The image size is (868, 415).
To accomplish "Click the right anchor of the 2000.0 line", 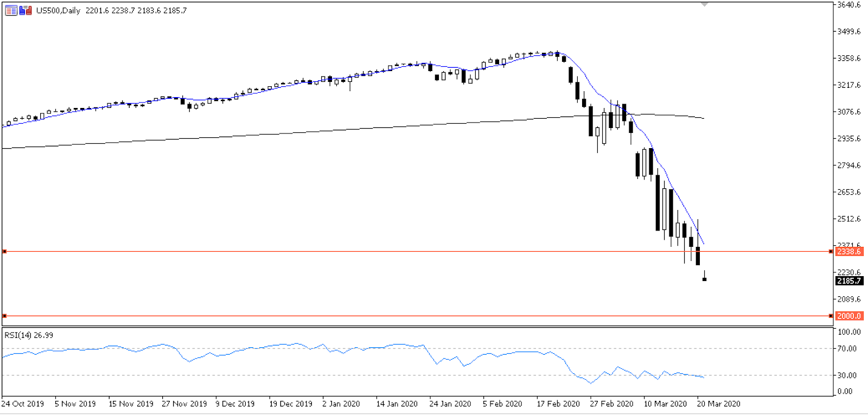I will point(831,316).
